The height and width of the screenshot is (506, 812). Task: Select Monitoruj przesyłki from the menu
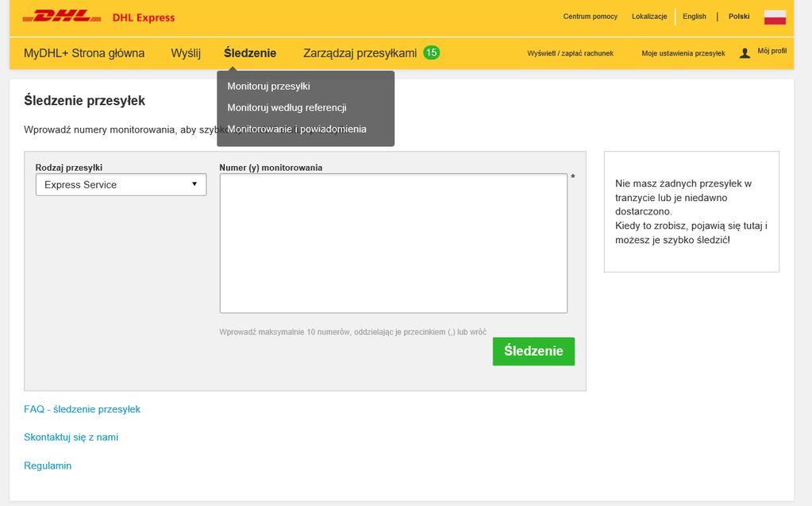point(268,86)
